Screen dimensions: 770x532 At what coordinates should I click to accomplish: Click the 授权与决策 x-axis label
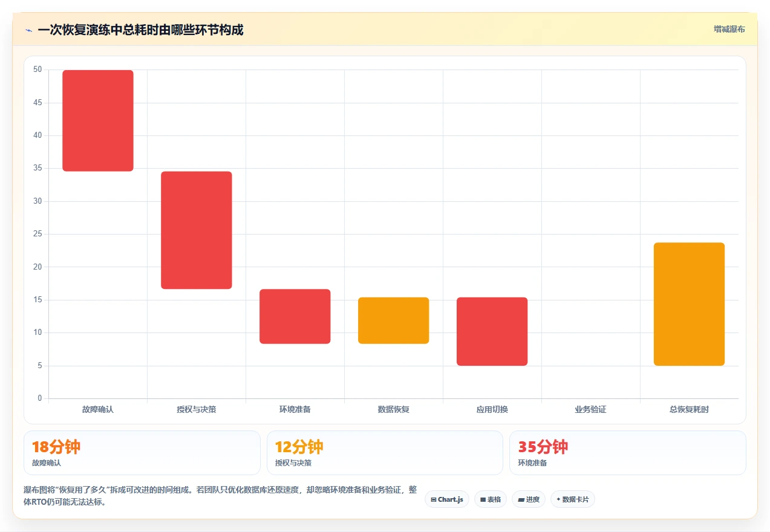[x=197, y=409]
